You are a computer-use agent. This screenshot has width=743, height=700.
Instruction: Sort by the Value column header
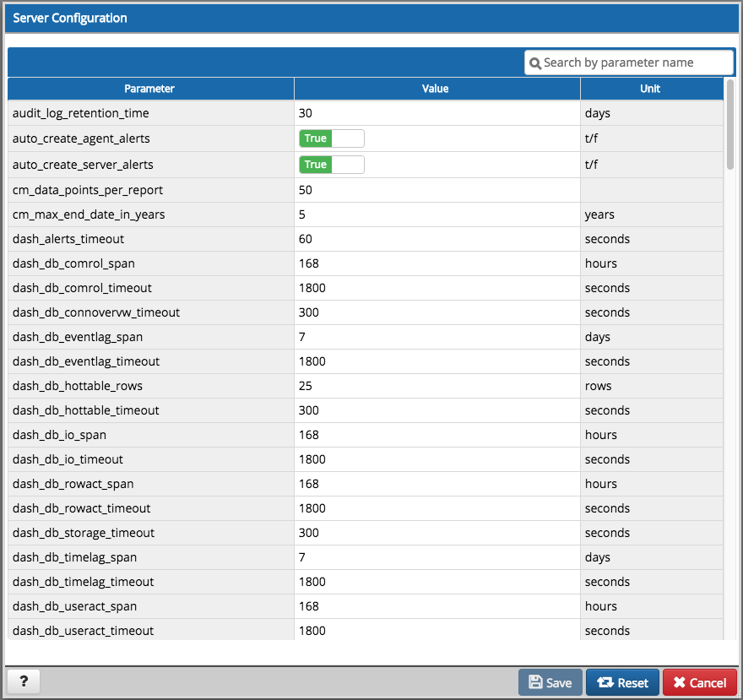[436, 89]
